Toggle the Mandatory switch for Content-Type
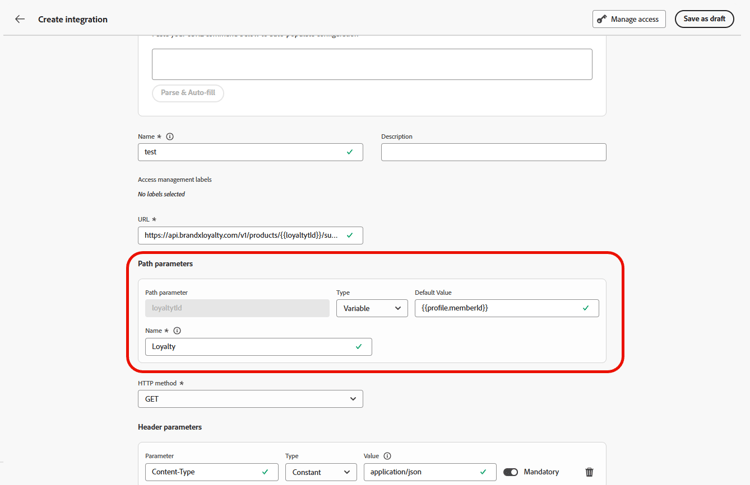750x485 pixels. pos(510,472)
